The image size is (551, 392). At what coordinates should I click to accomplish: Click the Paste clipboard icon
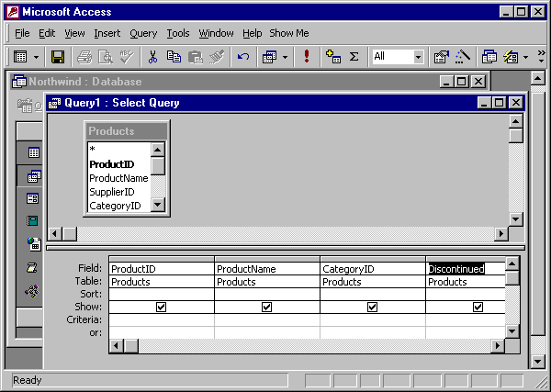click(196, 57)
